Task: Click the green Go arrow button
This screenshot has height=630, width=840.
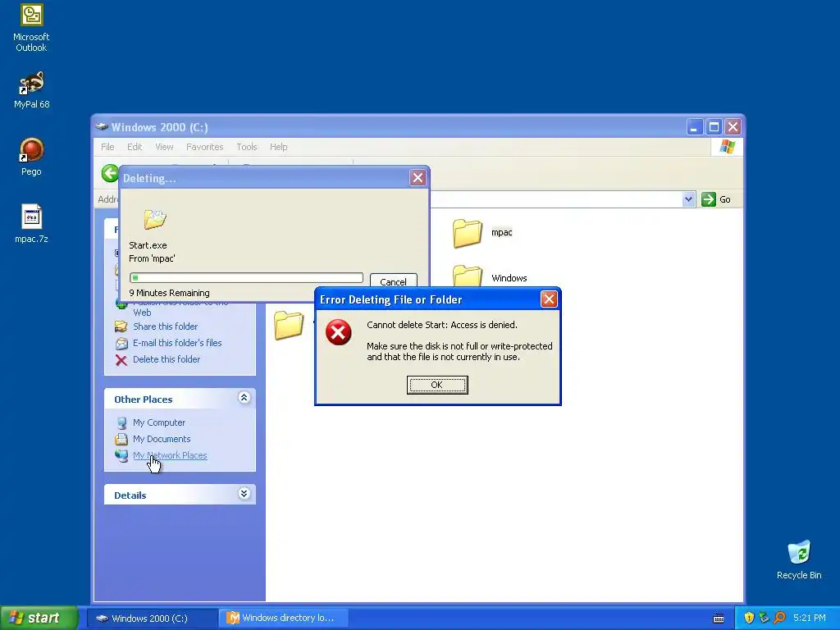Action: pyautogui.click(x=708, y=199)
